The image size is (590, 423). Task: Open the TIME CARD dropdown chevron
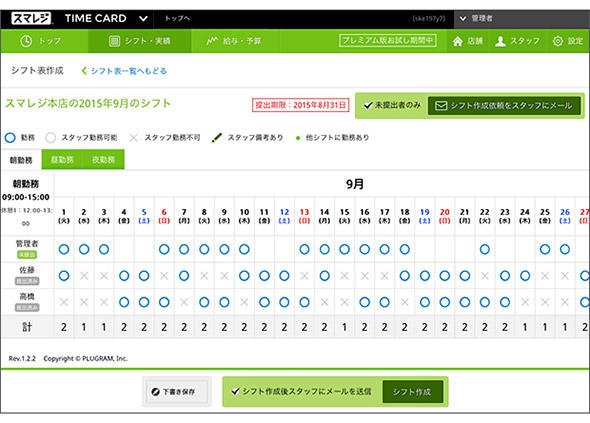143,18
